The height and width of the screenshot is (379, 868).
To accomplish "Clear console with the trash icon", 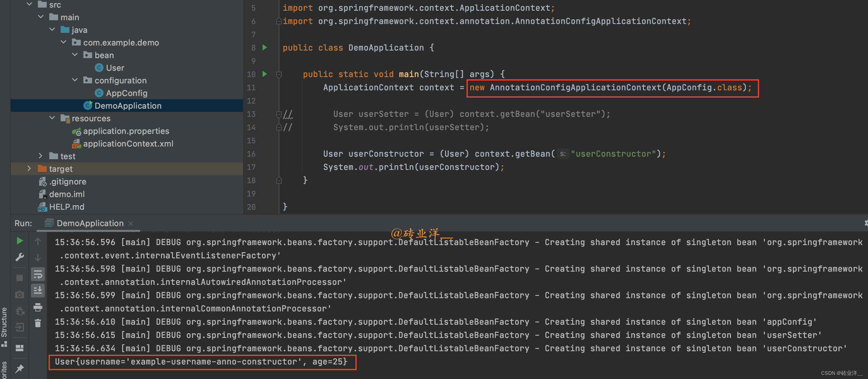I will click(x=38, y=323).
